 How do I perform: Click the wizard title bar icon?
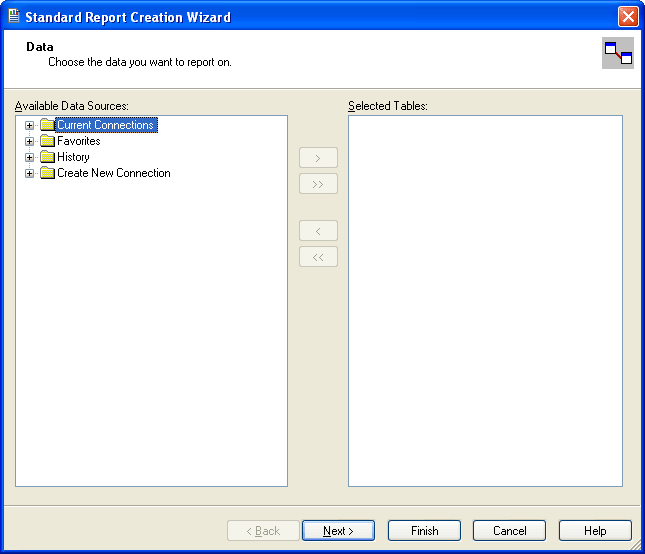13,16
